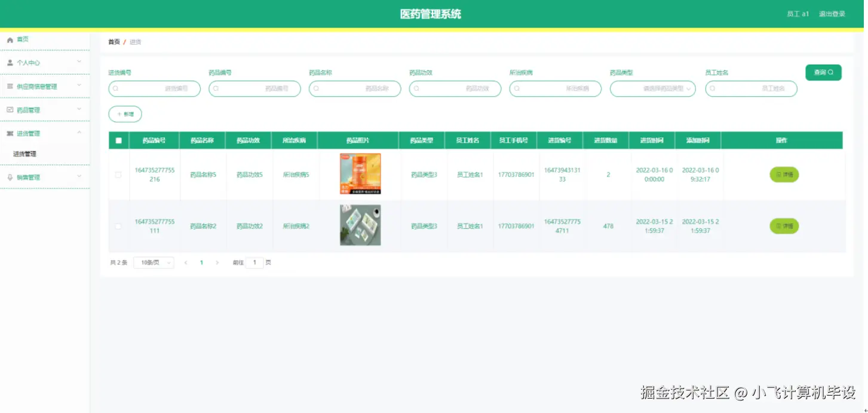Image resolution: width=868 pixels, height=413 pixels.
Task: Open 详情 for the 药品名称5 row
Action: coord(784,175)
